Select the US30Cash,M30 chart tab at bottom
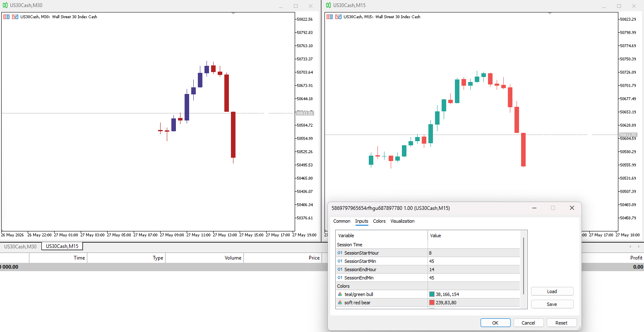644x332 pixels. [20, 246]
